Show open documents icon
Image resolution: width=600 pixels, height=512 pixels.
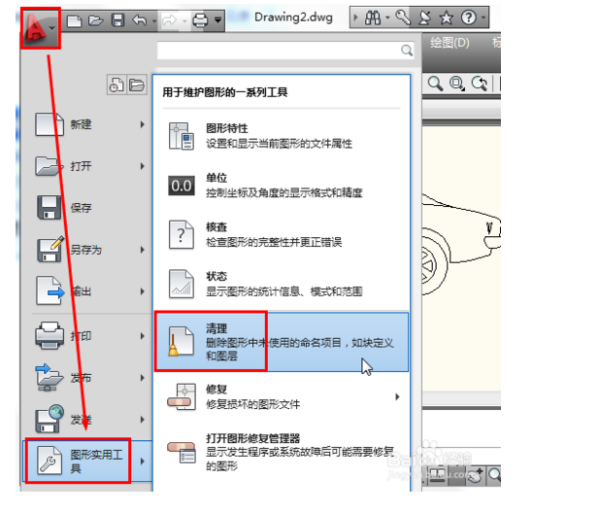137,85
